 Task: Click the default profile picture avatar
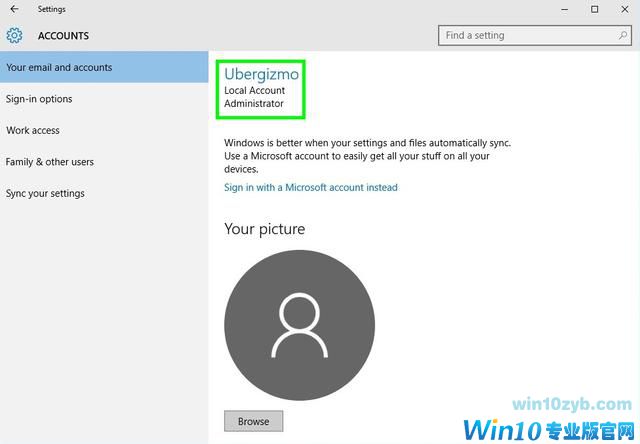[x=299, y=325]
